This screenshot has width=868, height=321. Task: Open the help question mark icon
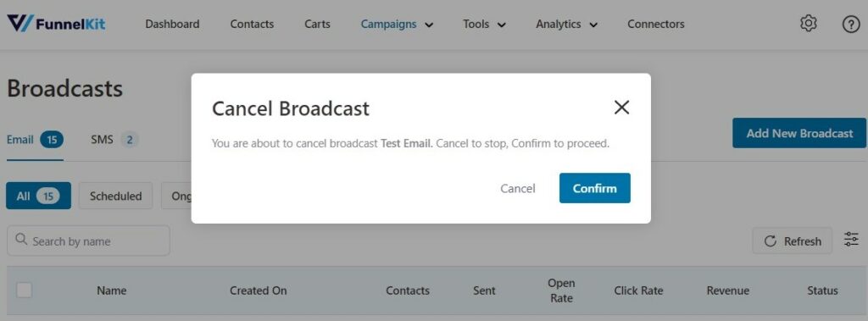(851, 25)
